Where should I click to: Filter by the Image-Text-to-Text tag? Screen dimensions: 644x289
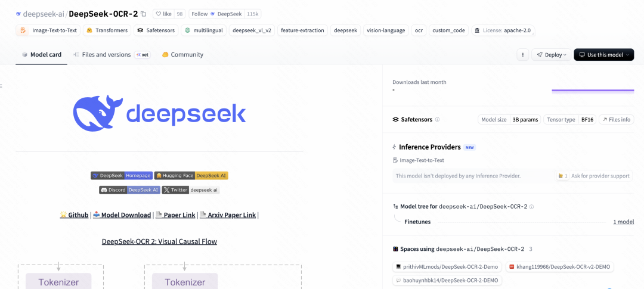[x=49, y=30]
